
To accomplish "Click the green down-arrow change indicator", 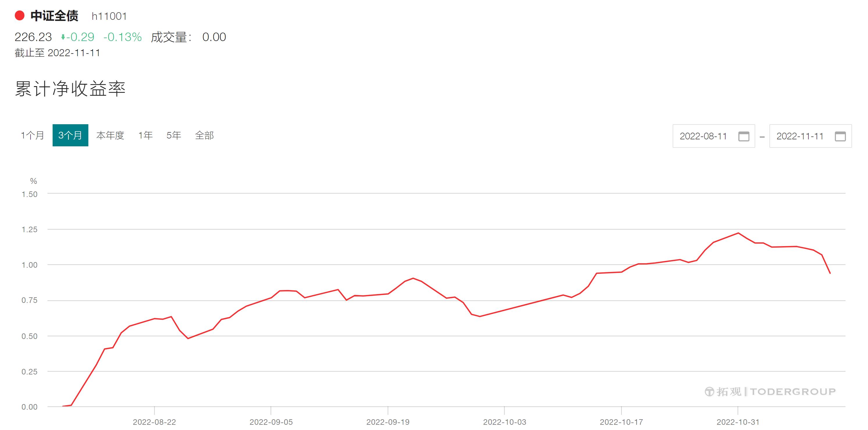I will (x=63, y=37).
